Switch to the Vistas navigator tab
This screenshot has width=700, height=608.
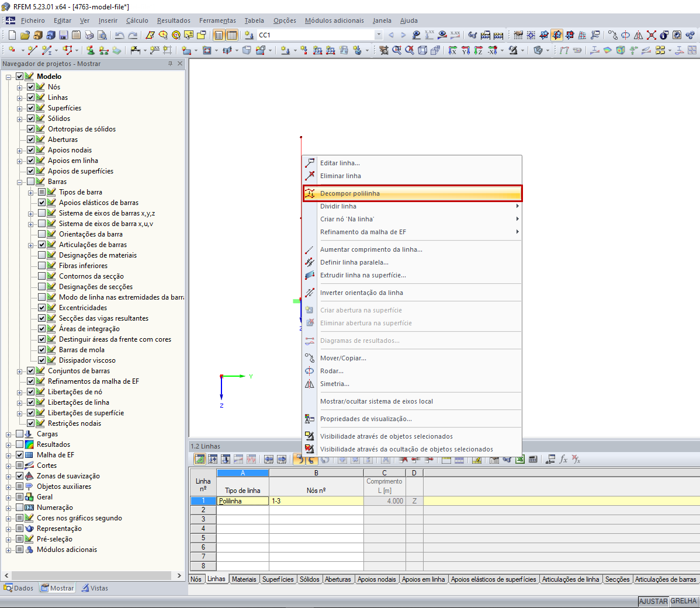(x=95, y=588)
